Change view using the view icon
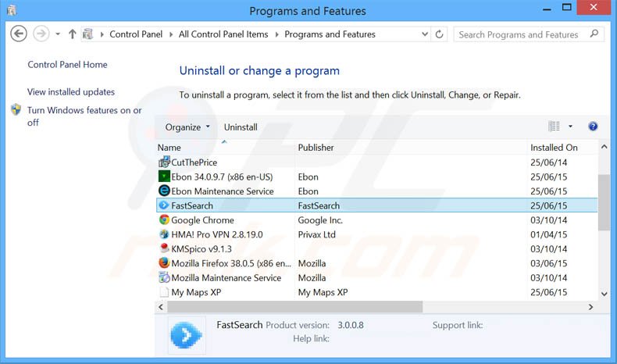The width and height of the screenshot is (617, 364). (x=554, y=127)
